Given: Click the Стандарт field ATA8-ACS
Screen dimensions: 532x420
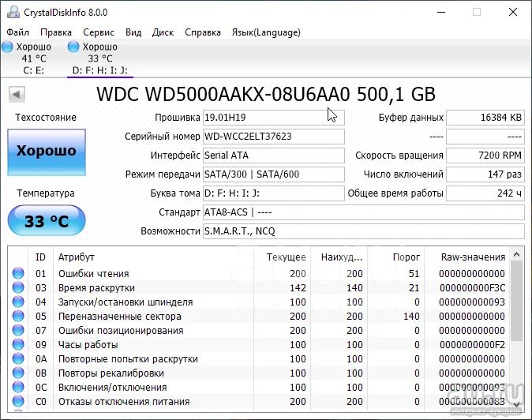Looking at the screenshot, I should pyautogui.click(x=364, y=212).
